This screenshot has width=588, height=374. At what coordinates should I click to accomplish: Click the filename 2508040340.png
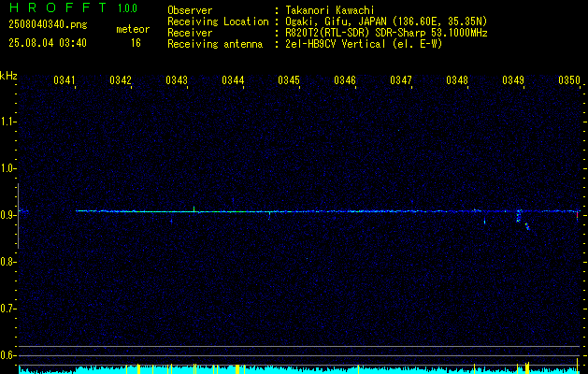tap(48, 24)
